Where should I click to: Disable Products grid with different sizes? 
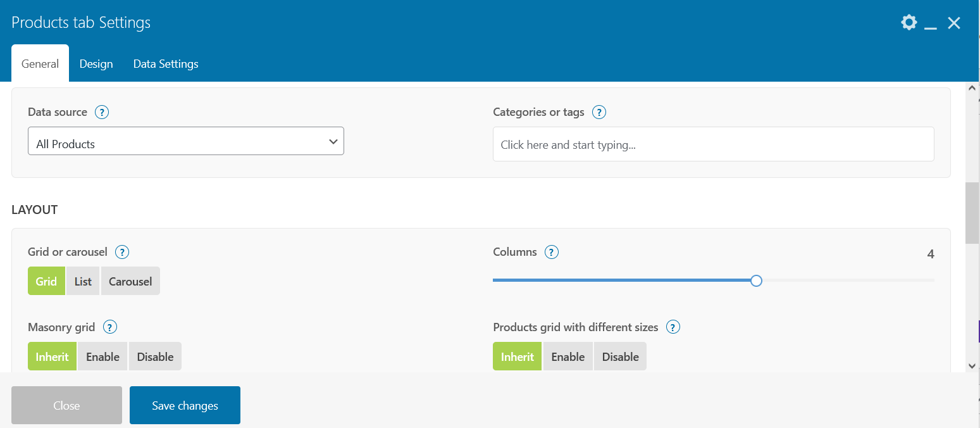pos(620,356)
